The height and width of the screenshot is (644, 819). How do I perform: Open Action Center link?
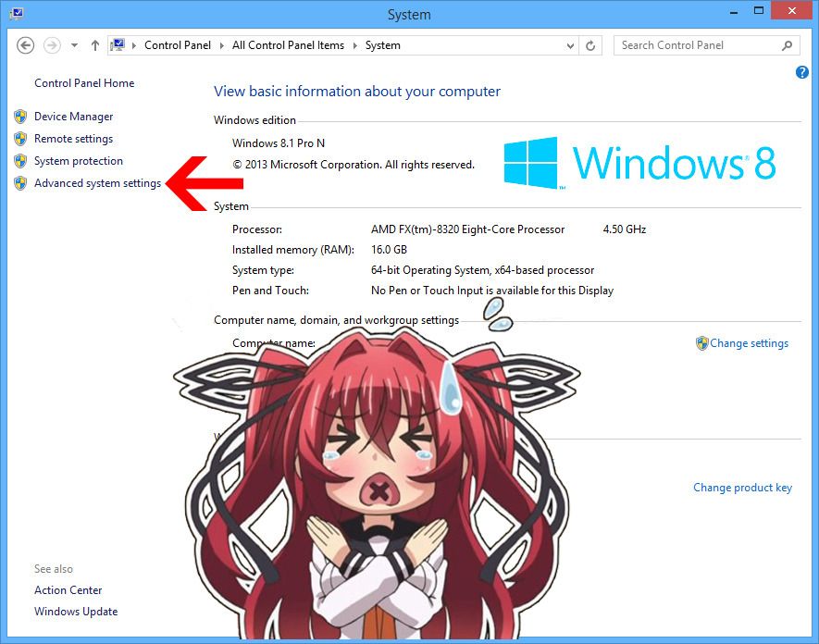[x=68, y=590]
